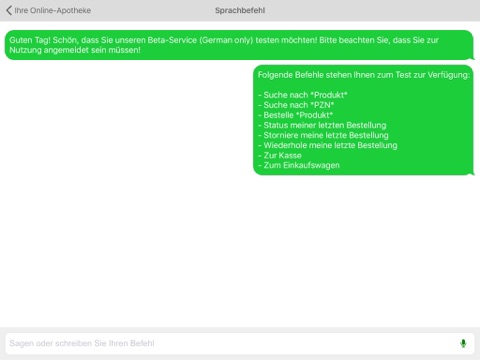Click 'Status meiner letzten Bestellung' line
Image resolution: width=480 pixels, height=360 pixels.
pyautogui.click(x=322, y=125)
